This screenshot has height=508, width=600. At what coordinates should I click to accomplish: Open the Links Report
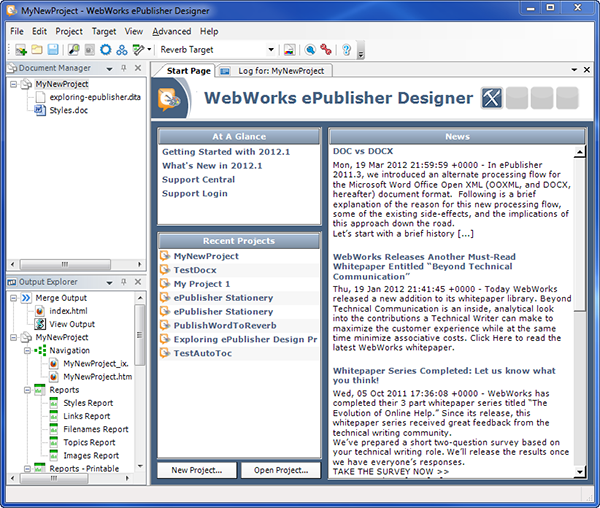86,416
